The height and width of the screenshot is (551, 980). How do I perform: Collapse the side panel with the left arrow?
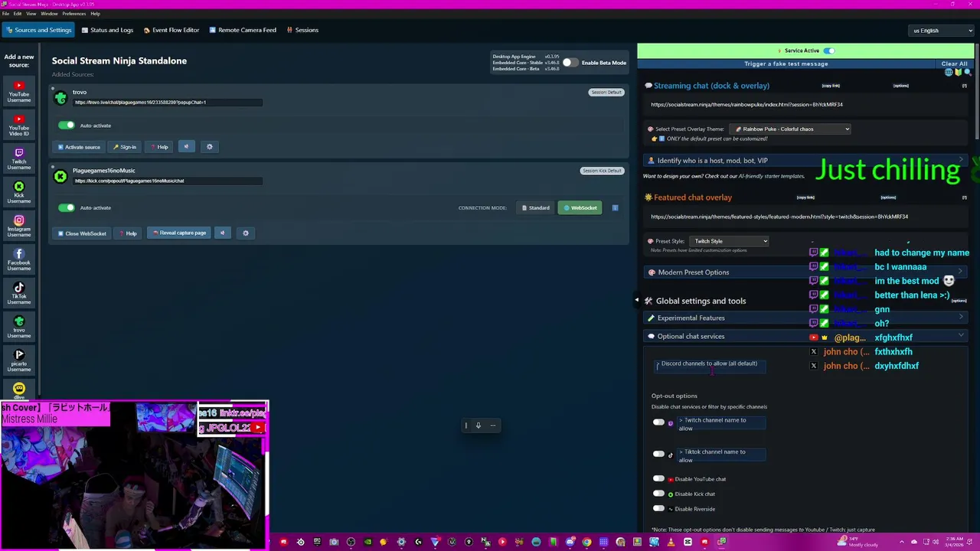636,301
